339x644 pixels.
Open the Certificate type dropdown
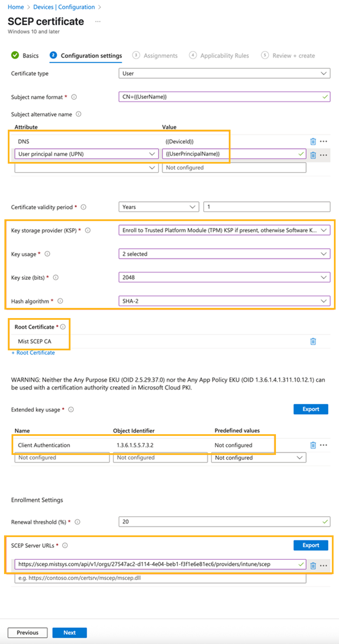coord(224,73)
